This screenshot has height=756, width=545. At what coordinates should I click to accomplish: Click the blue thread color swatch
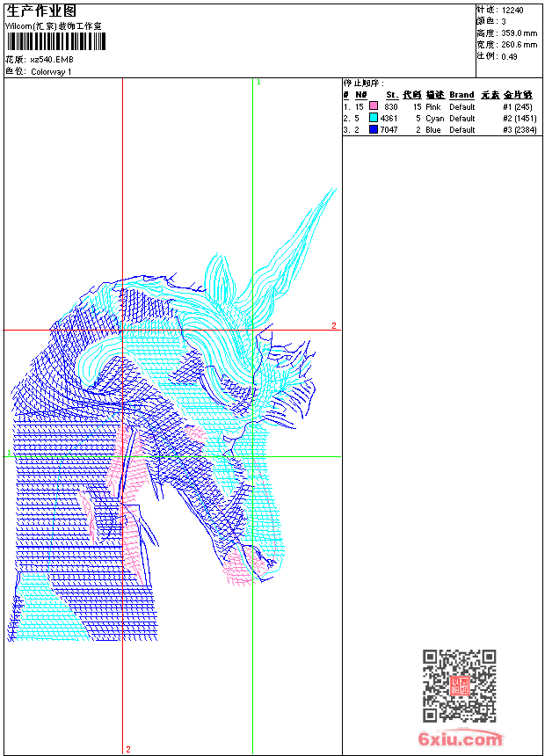pos(374,129)
